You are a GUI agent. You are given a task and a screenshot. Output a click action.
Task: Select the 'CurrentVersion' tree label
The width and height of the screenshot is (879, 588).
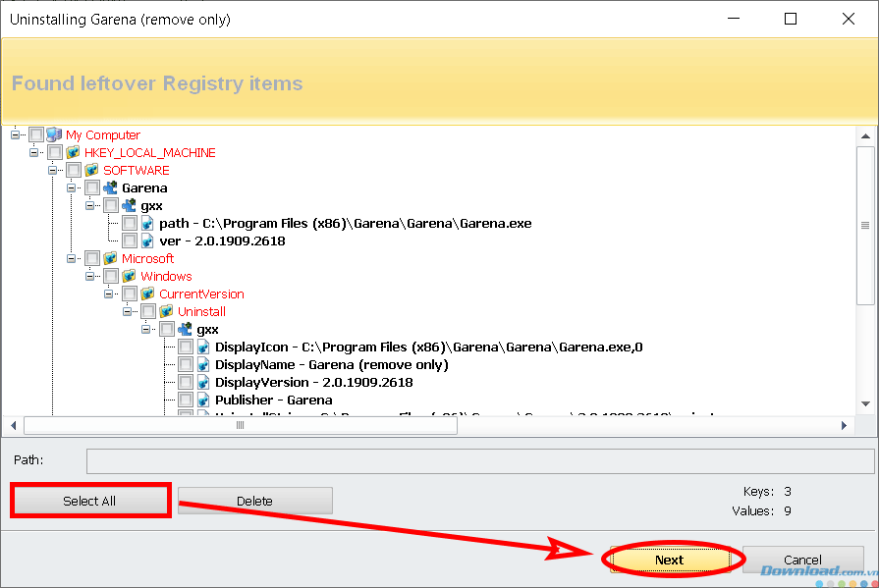[x=201, y=294]
